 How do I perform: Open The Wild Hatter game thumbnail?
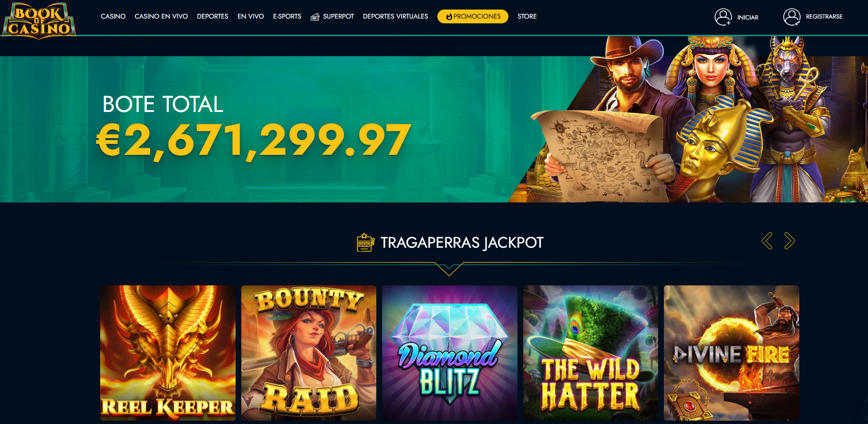[590, 353]
